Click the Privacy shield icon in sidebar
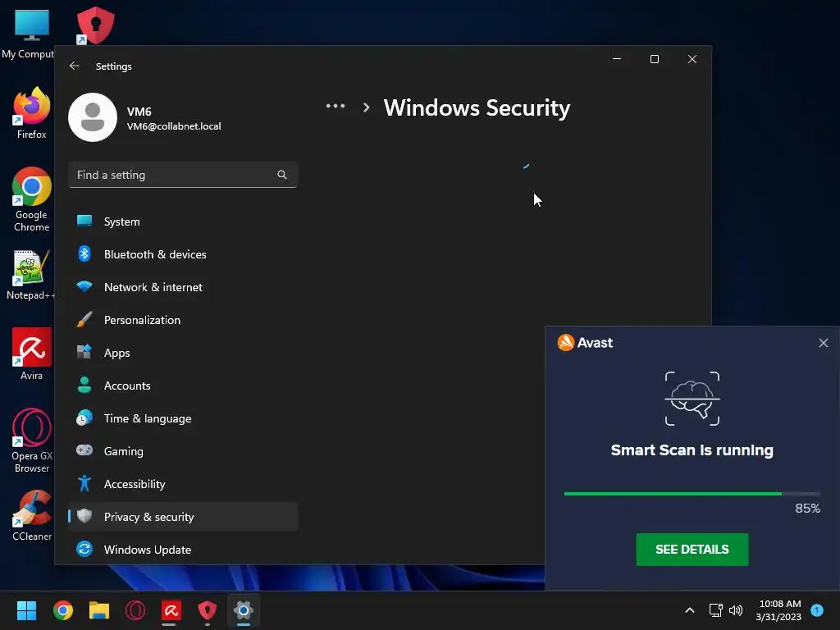This screenshot has width=840, height=630. (84, 516)
